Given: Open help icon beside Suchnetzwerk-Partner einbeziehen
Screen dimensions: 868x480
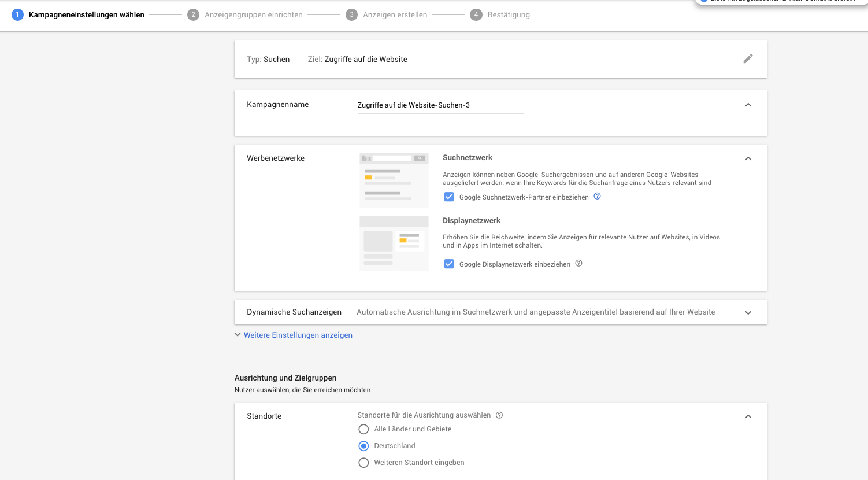Looking at the screenshot, I should (x=598, y=196).
